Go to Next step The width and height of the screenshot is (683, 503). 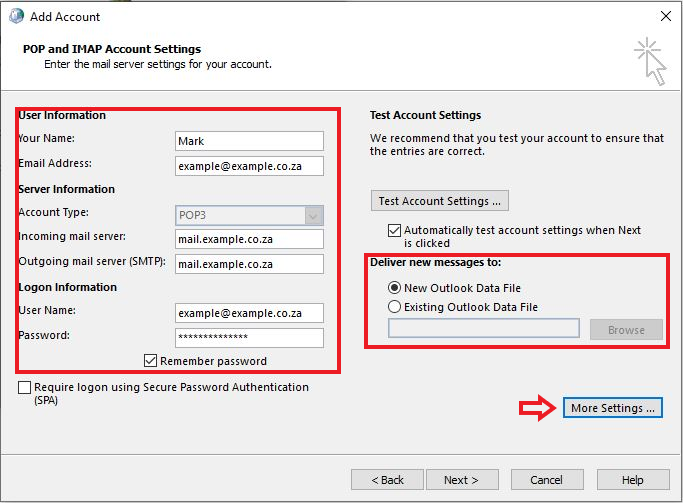point(462,479)
